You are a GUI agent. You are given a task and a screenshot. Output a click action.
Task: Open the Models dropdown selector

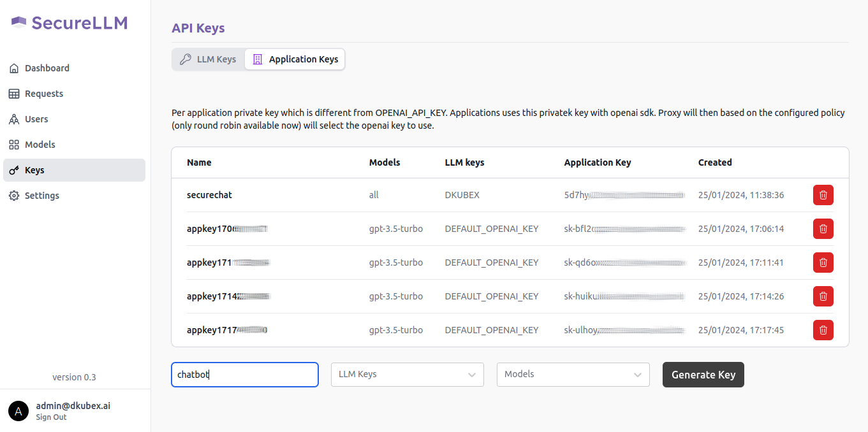[573, 375]
